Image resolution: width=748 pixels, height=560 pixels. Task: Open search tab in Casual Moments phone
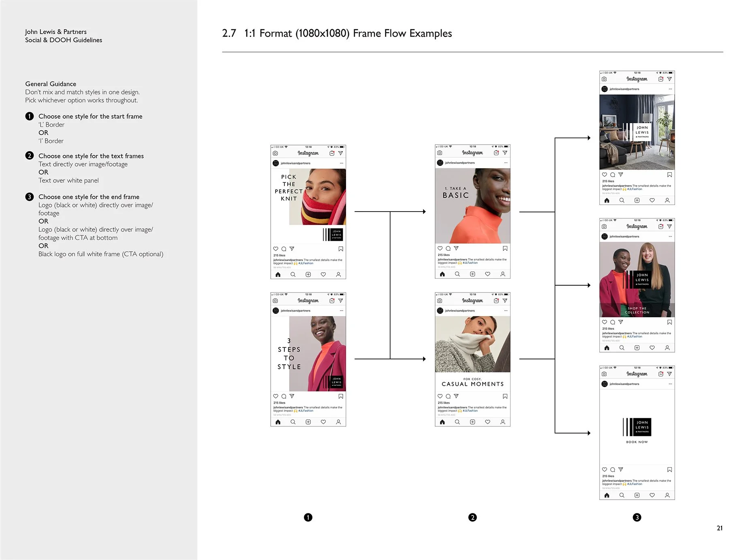[457, 422]
